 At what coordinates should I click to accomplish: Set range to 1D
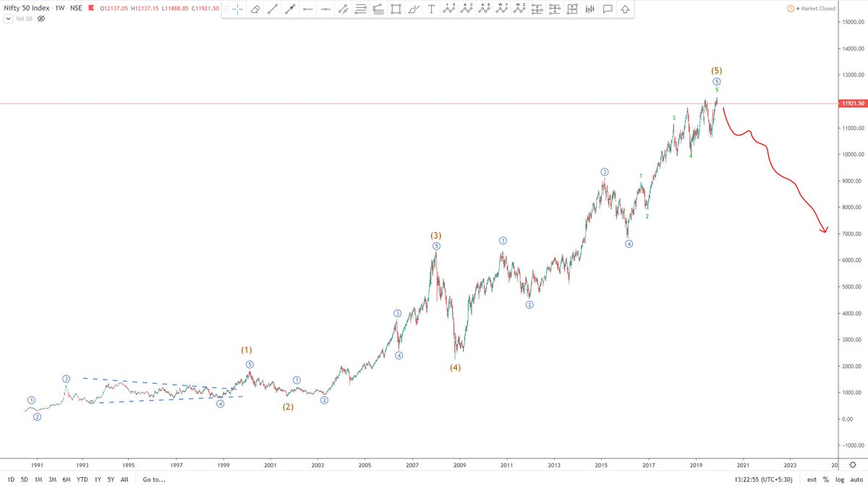pos(11,479)
